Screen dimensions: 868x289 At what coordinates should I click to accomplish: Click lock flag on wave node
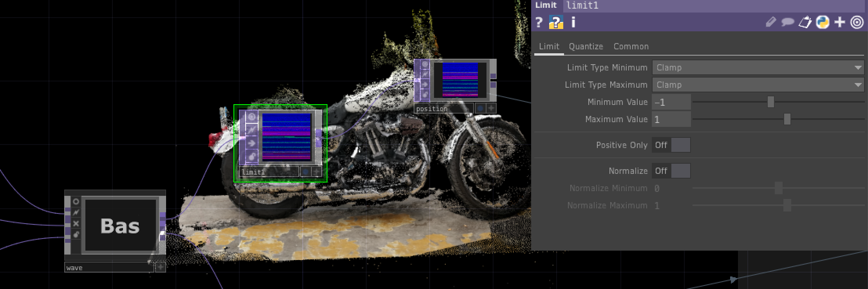pyautogui.click(x=76, y=235)
